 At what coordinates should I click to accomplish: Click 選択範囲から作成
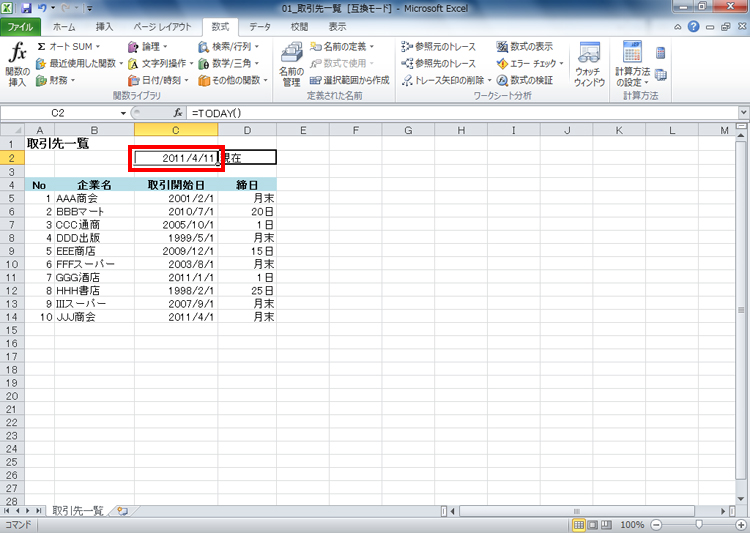(x=350, y=80)
